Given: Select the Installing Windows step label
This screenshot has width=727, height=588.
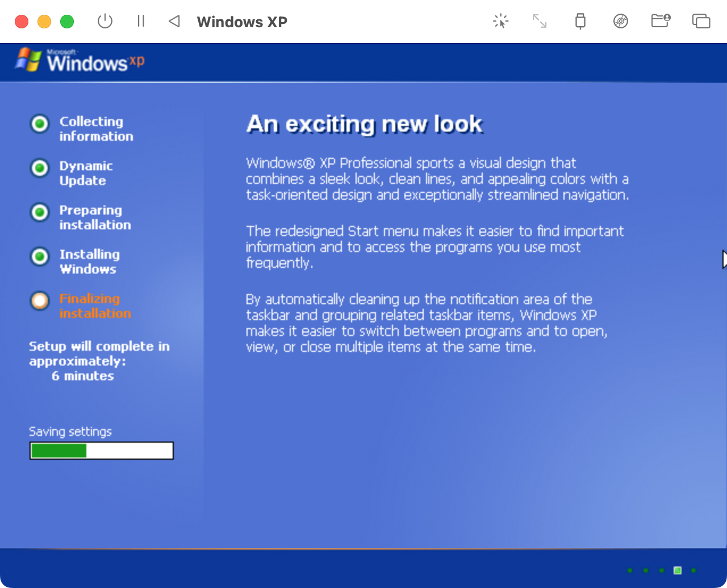Looking at the screenshot, I should [89, 262].
